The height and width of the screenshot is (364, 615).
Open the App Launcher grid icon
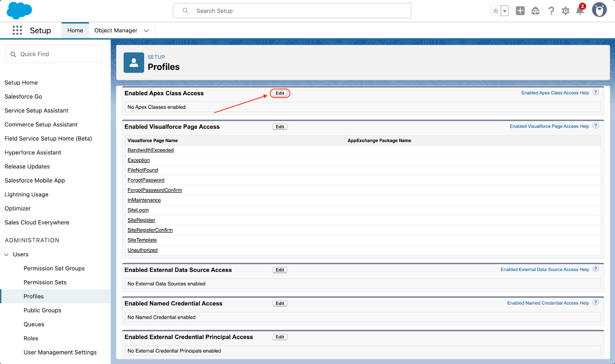tap(17, 30)
